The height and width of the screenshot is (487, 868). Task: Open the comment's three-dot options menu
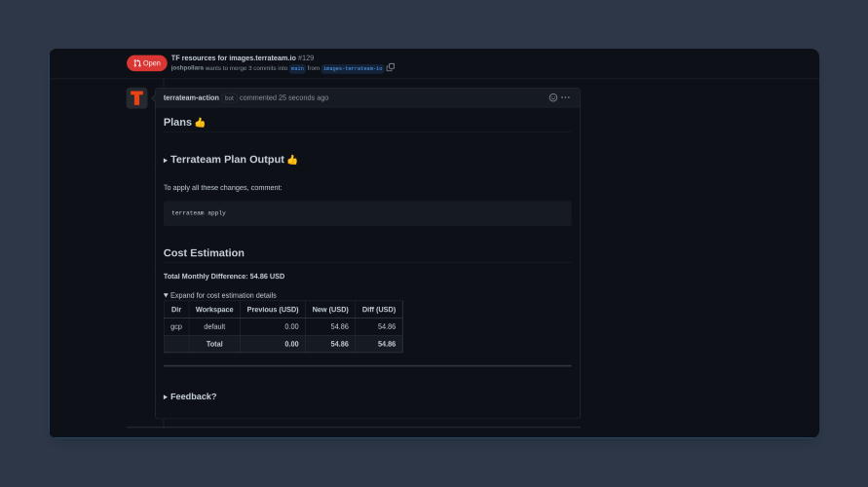coord(565,97)
